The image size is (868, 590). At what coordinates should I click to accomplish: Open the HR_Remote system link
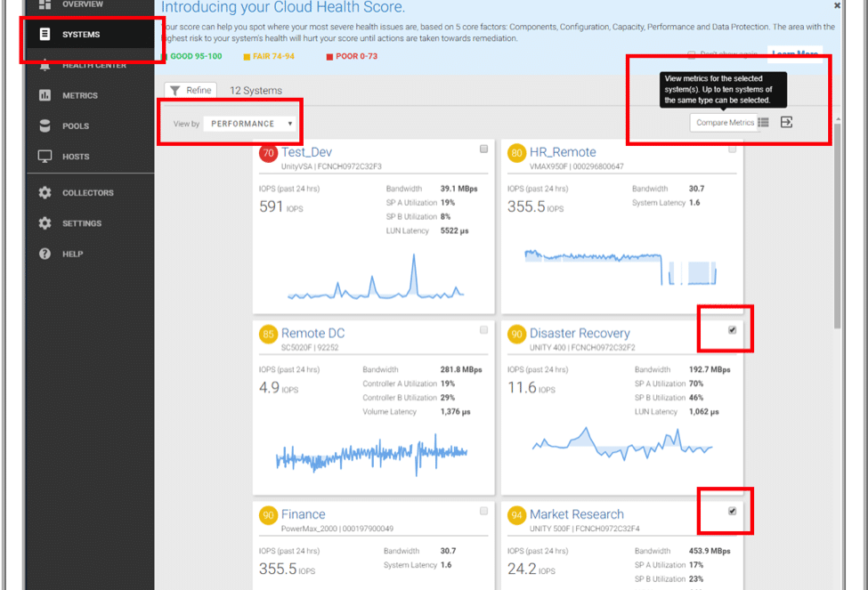pos(563,152)
